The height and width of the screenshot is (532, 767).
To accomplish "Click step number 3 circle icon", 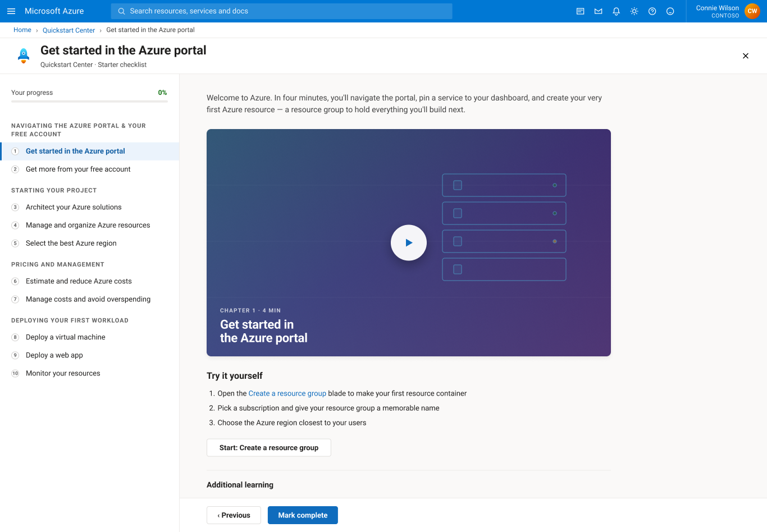I will tap(15, 208).
